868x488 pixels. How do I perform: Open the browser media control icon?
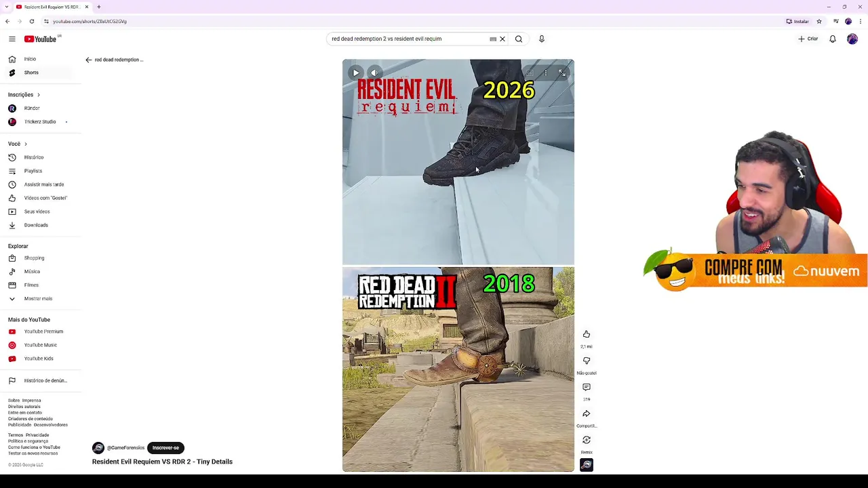[835, 21]
